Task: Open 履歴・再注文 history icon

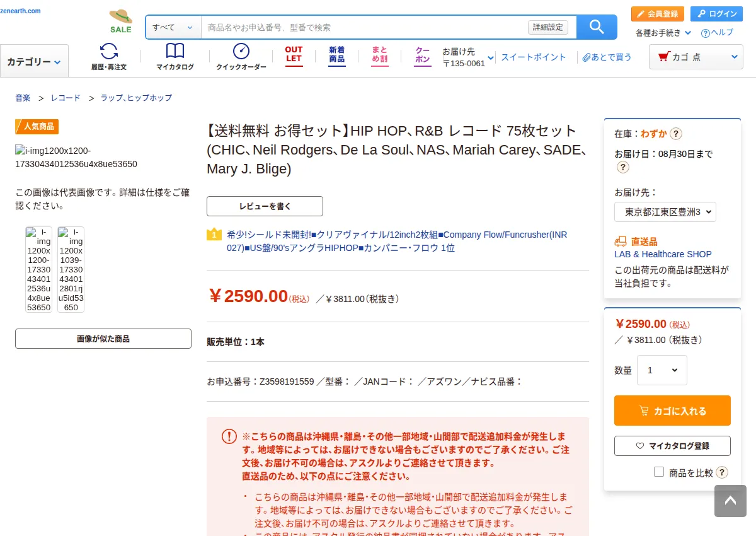Action: tap(109, 56)
